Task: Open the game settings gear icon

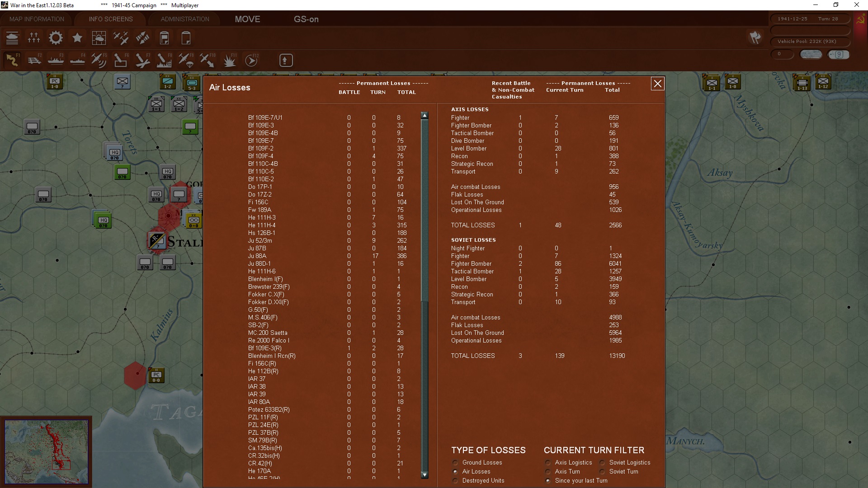Action: pos(55,38)
